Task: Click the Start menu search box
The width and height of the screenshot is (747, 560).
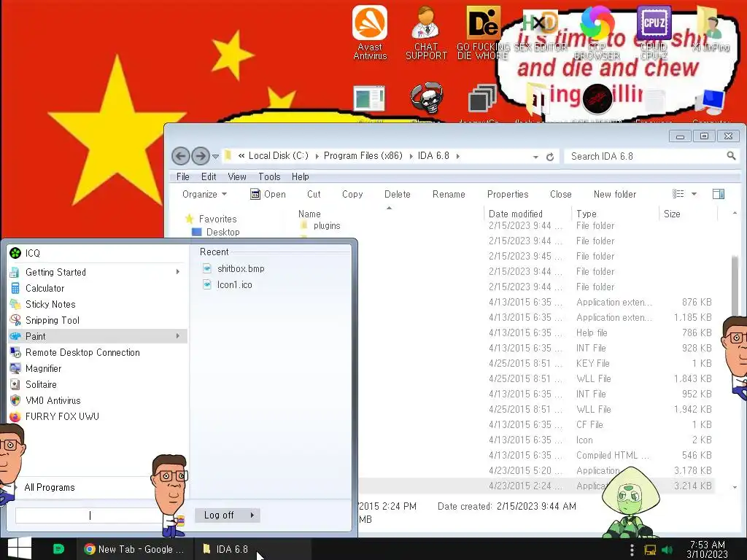Action: [88, 516]
